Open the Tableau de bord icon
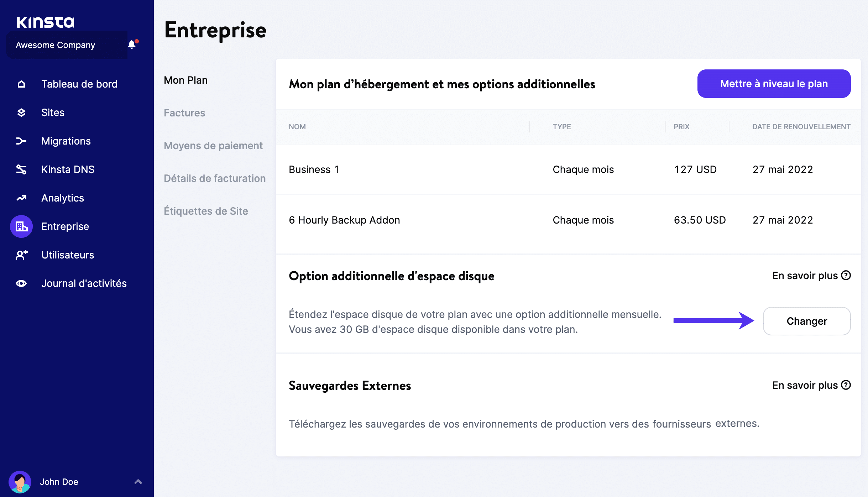 pyautogui.click(x=21, y=84)
